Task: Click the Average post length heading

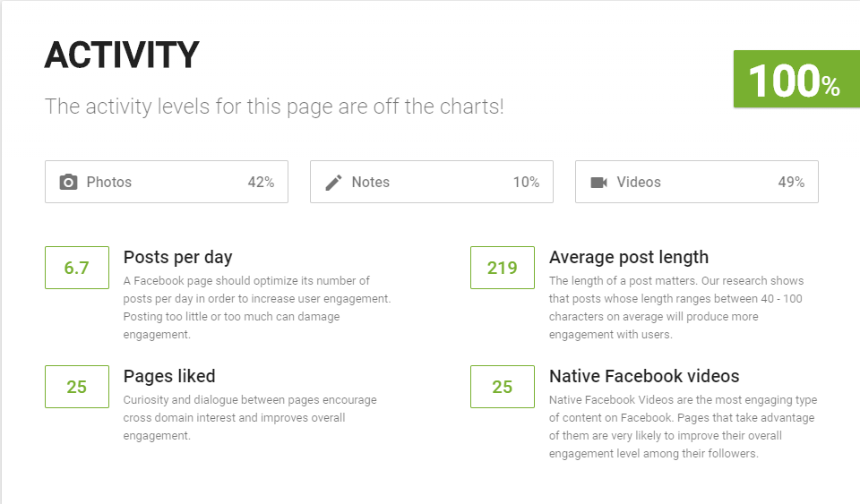Action: [629, 257]
